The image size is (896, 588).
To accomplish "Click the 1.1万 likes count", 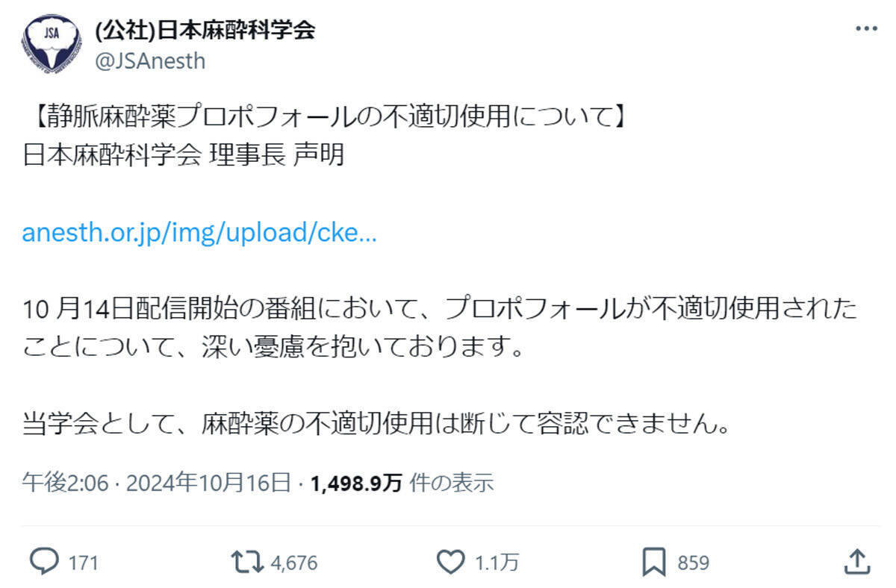I will (x=497, y=563).
